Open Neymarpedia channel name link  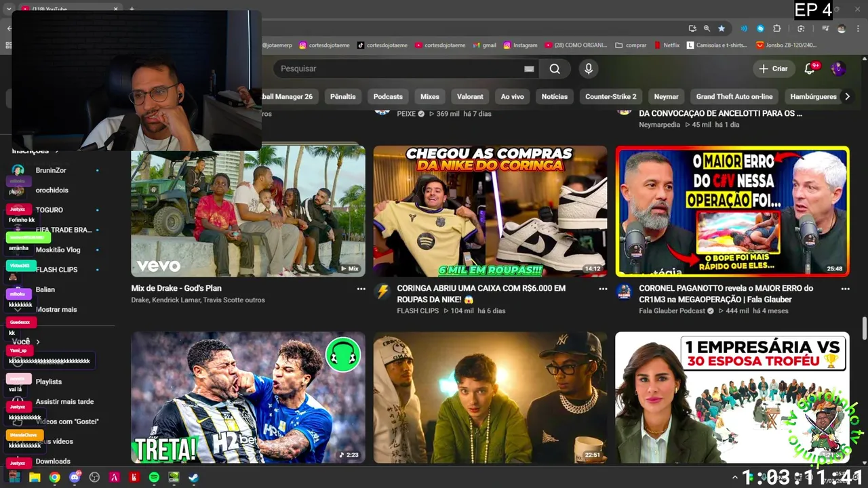[659, 125]
